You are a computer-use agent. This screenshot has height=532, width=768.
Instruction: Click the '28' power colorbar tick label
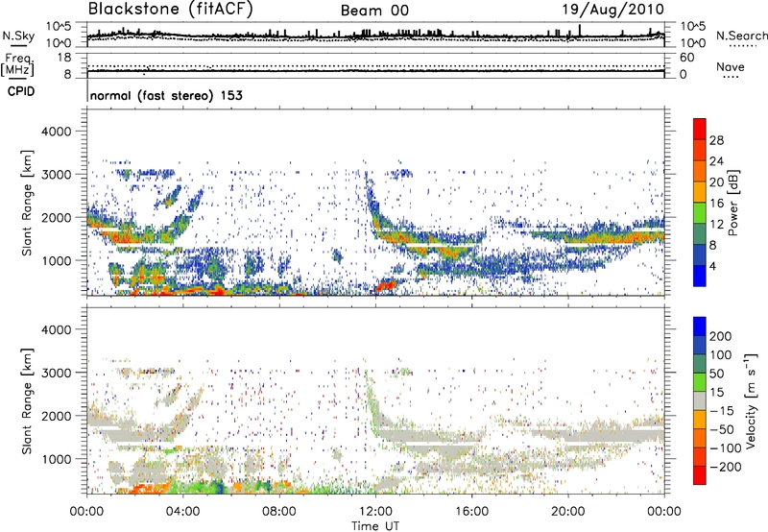716,140
